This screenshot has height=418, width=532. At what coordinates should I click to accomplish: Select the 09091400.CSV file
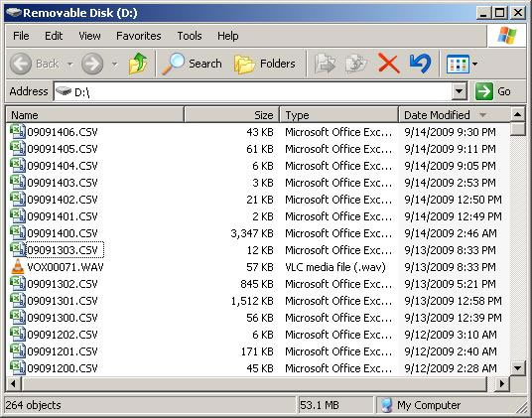pos(63,233)
